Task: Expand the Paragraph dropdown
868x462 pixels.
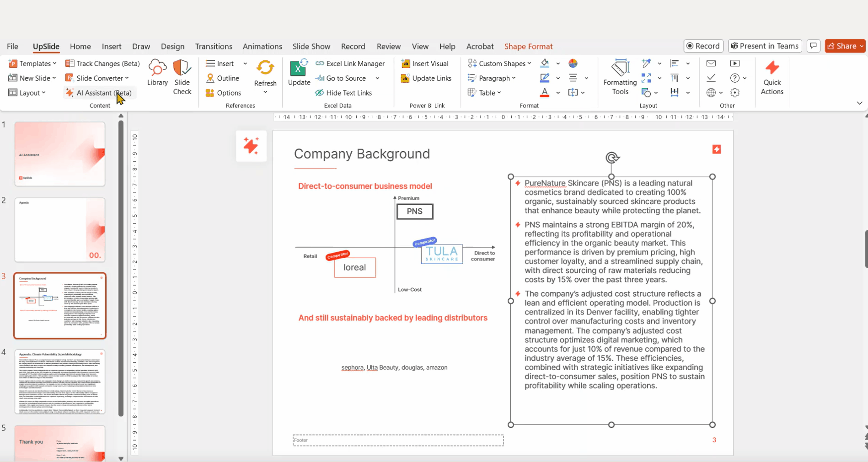Action: (x=514, y=78)
